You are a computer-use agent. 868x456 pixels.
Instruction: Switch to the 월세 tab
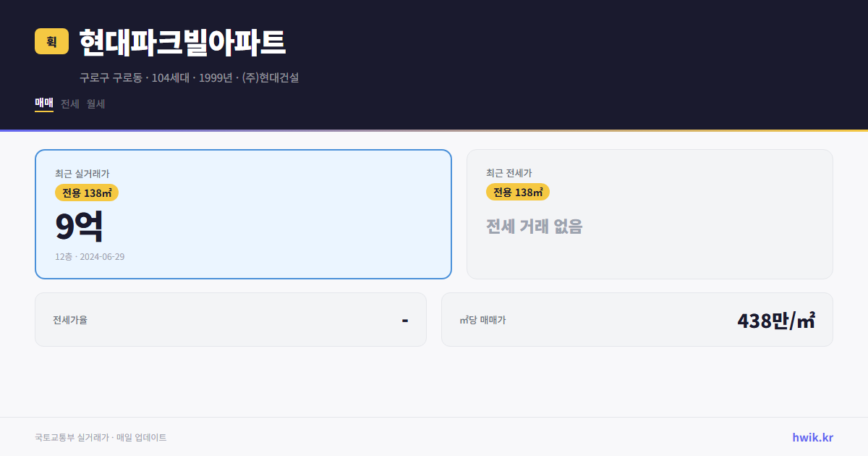[94, 104]
